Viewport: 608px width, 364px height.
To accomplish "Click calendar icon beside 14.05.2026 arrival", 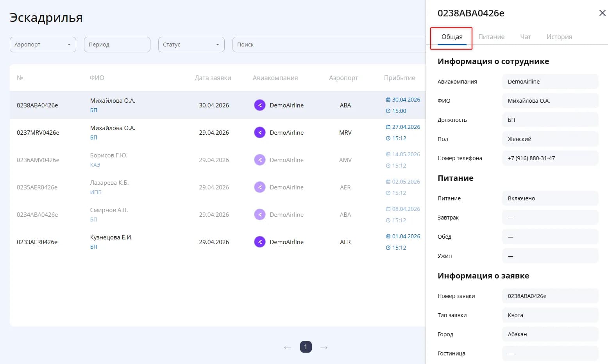I will coord(388,154).
